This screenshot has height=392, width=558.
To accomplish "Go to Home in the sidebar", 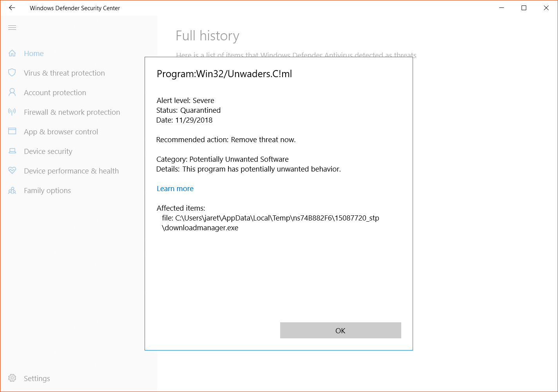I will pyautogui.click(x=34, y=53).
